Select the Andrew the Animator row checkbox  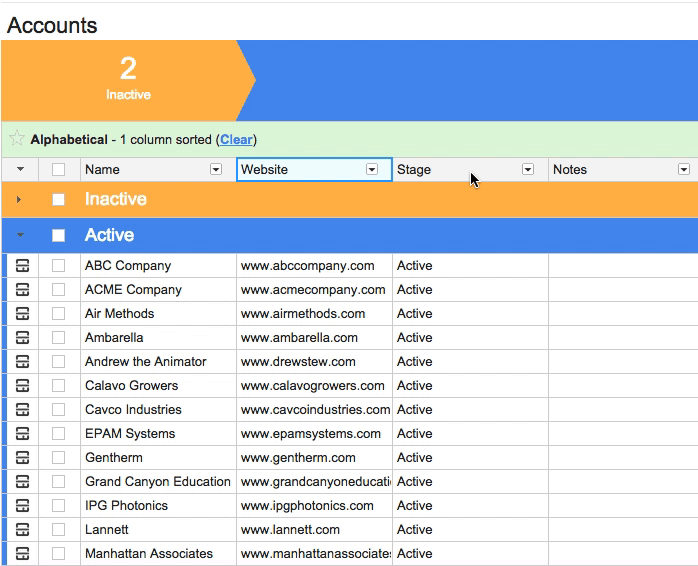58,362
